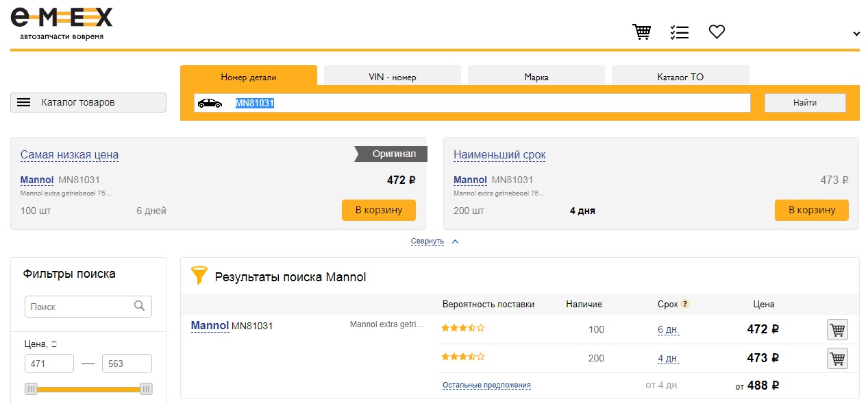
Task: Switch to the Каталог ТО tab
Action: [680, 76]
